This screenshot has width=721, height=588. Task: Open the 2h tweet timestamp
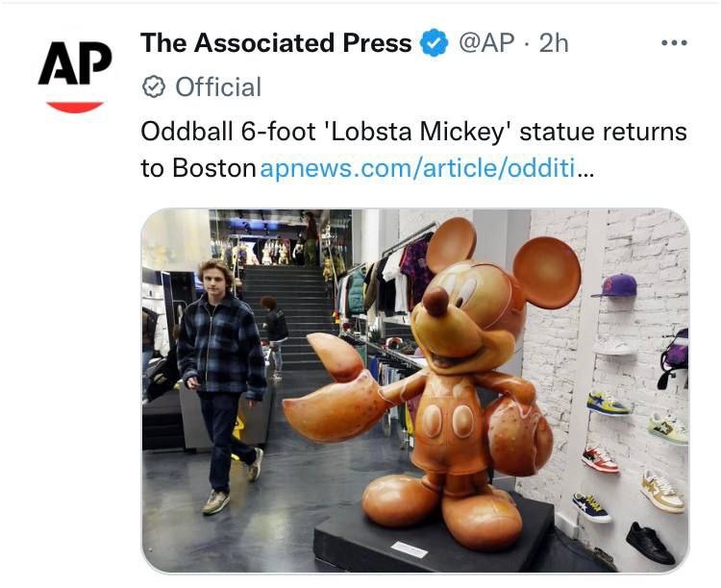point(554,43)
